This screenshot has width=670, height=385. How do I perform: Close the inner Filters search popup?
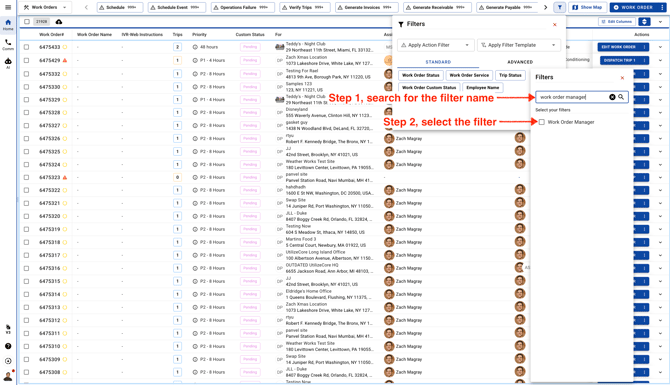click(x=622, y=78)
